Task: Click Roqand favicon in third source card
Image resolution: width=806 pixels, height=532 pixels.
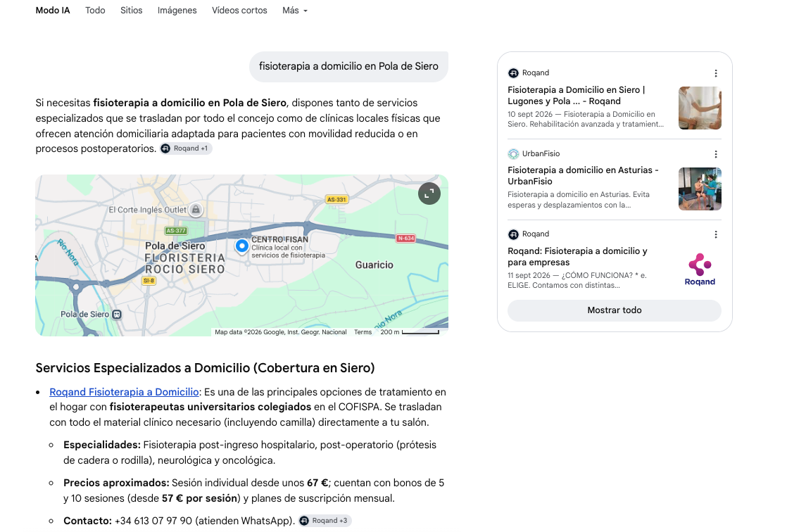Action: click(513, 234)
